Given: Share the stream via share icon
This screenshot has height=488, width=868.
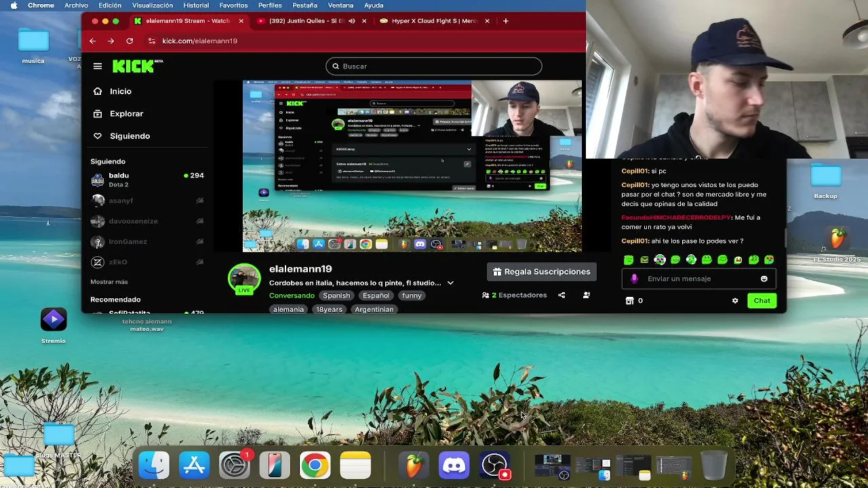Looking at the screenshot, I should click(x=561, y=296).
